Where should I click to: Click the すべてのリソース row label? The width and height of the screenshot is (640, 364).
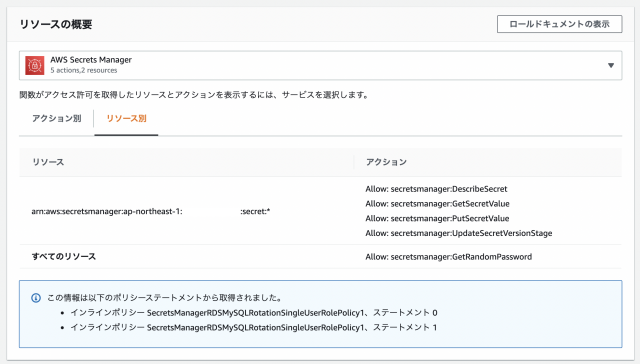(x=64, y=256)
